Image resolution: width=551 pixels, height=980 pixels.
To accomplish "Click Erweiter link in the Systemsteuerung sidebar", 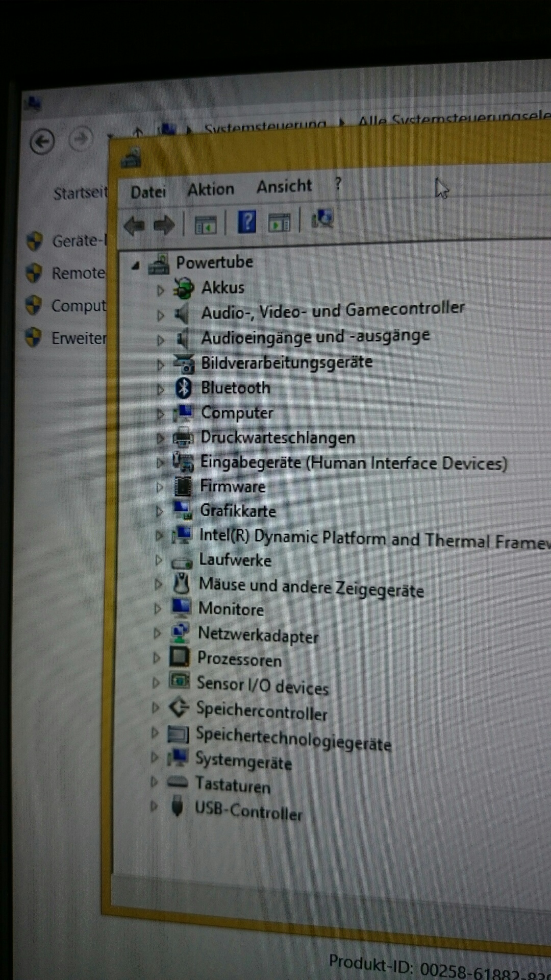I will 79,338.
